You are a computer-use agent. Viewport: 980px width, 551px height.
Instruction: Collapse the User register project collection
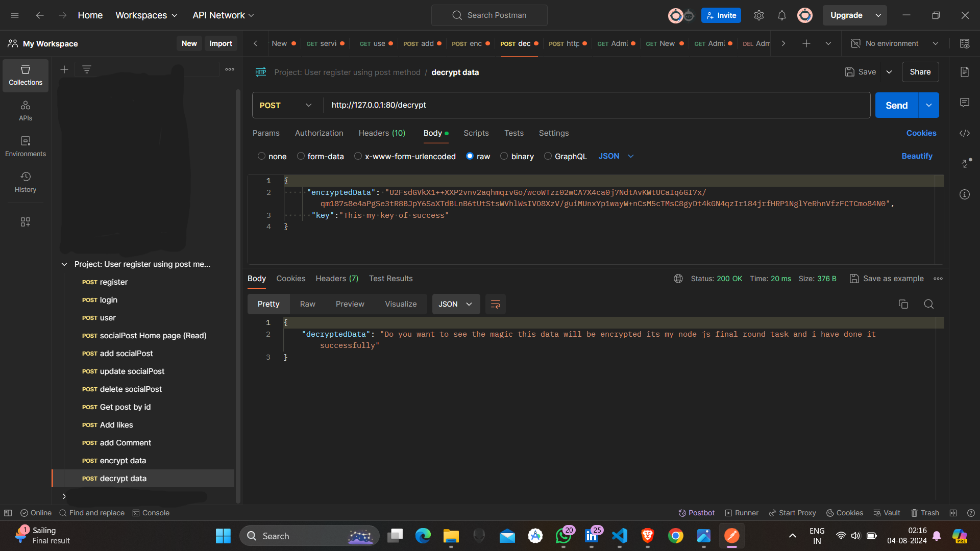(x=64, y=264)
